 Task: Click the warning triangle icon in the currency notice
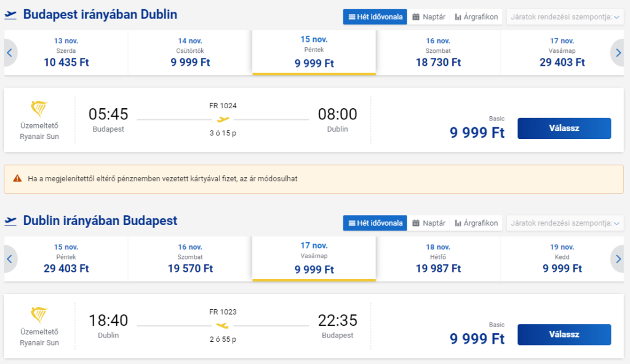click(17, 179)
